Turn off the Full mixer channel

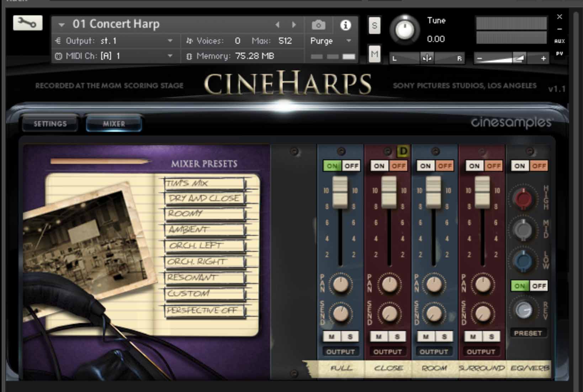(x=352, y=165)
